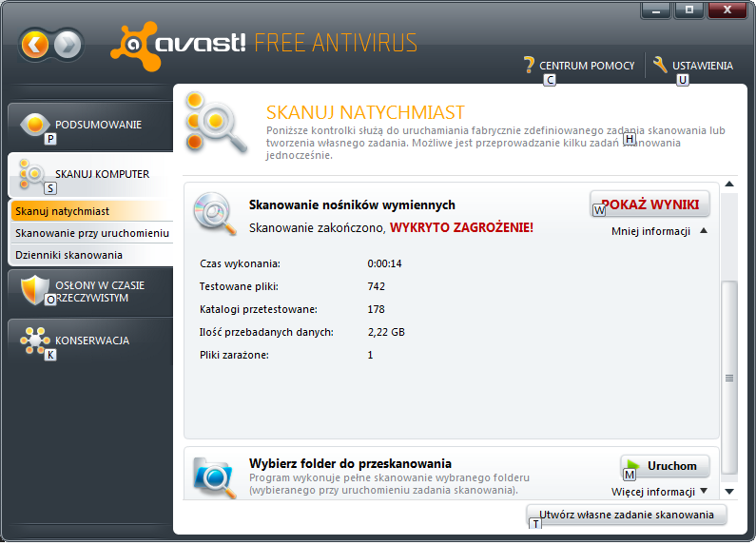Click the scan list scrollbar thumb
The height and width of the screenshot is (545, 756).
(729, 379)
